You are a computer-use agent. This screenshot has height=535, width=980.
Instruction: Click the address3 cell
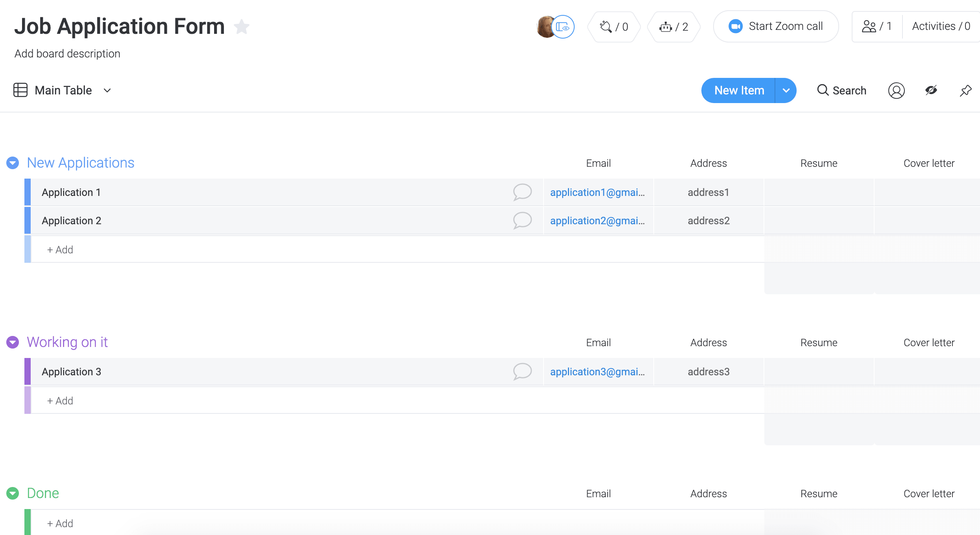pyautogui.click(x=708, y=372)
